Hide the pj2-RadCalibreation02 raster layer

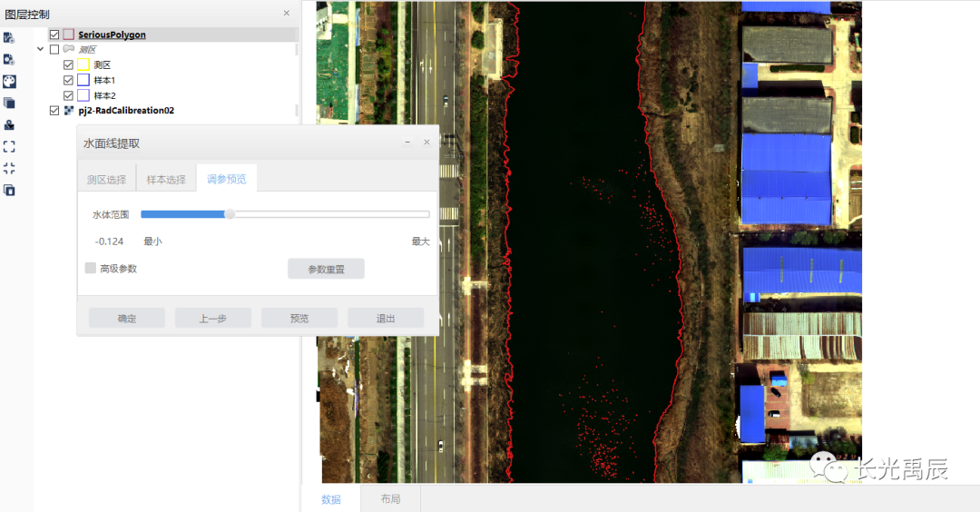click(54, 111)
